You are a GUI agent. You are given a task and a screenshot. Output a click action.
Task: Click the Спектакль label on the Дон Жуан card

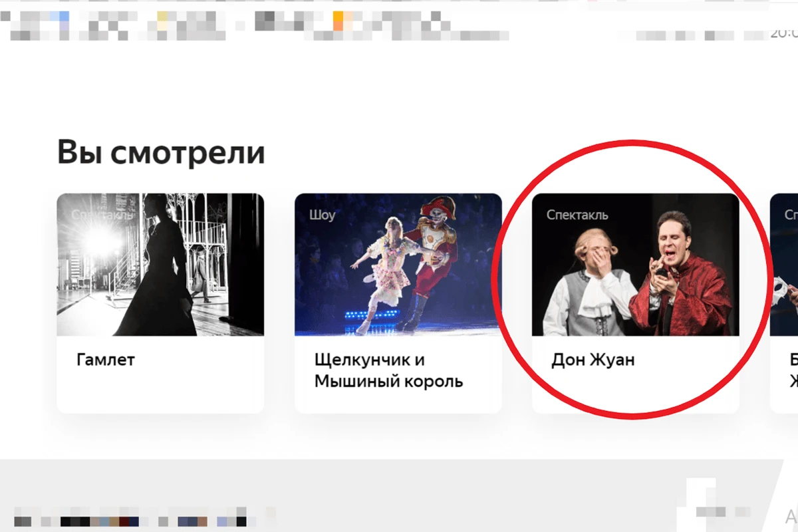[577, 215]
